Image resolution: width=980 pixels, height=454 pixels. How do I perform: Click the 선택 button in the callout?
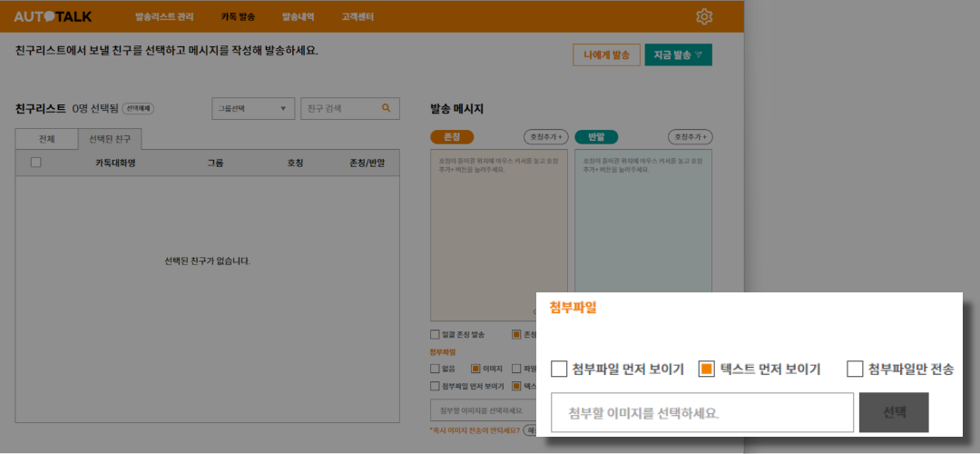coord(894,413)
